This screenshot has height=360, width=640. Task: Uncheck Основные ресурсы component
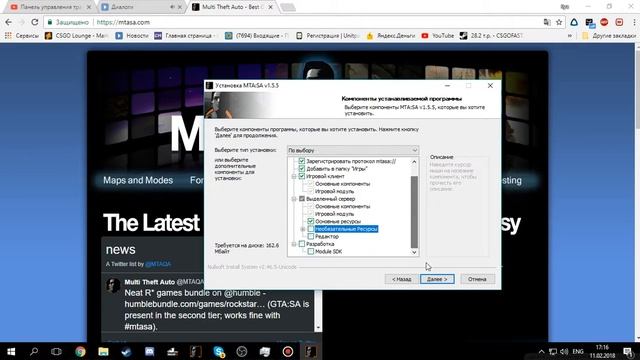coord(311,221)
